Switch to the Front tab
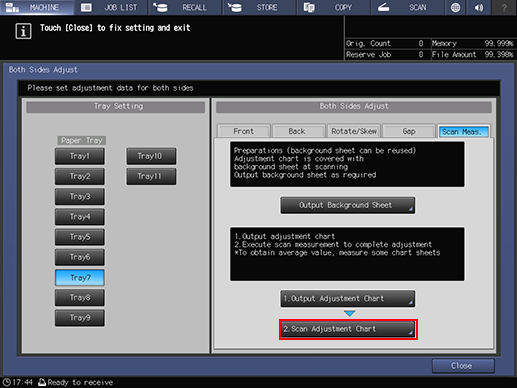This screenshot has height=388, width=517. [243, 131]
